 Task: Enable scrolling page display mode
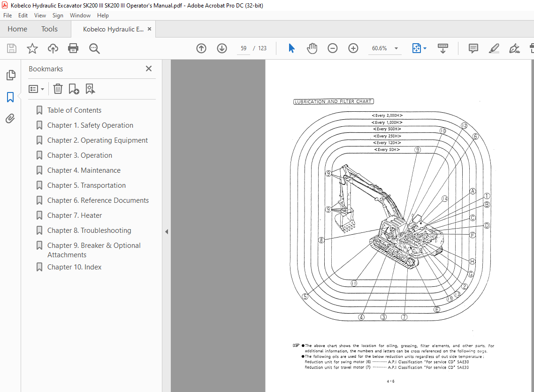442,48
